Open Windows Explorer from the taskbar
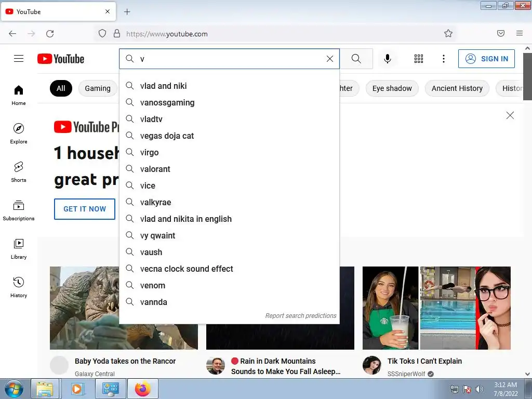Image resolution: width=532 pixels, height=399 pixels. pyautogui.click(x=45, y=389)
